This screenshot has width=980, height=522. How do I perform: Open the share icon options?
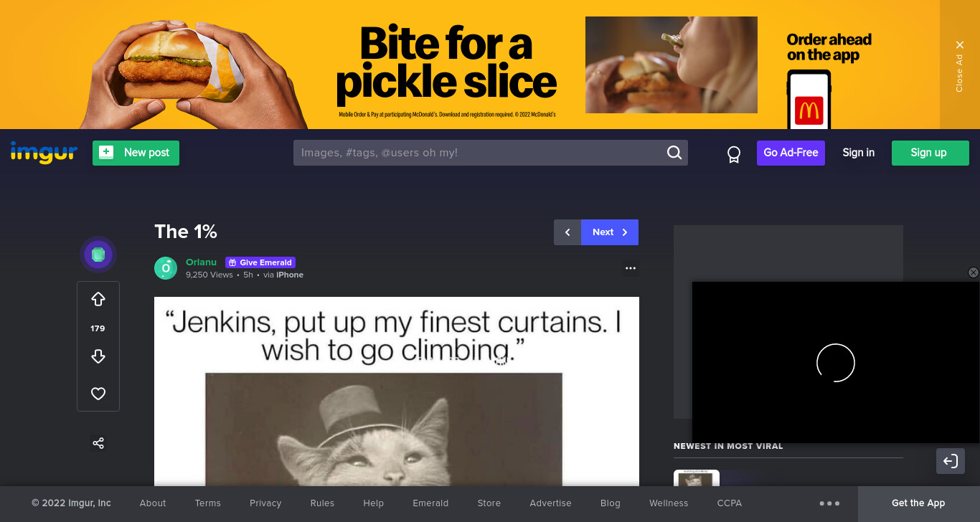[98, 443]
